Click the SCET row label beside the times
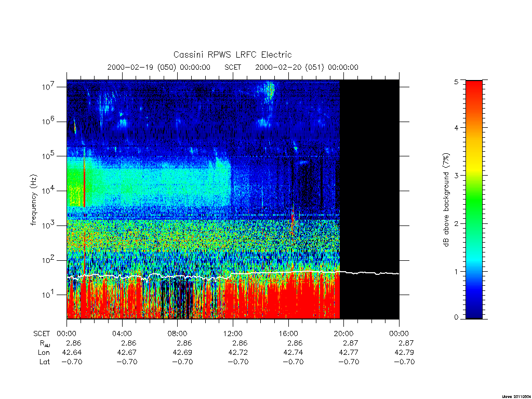 42,334
